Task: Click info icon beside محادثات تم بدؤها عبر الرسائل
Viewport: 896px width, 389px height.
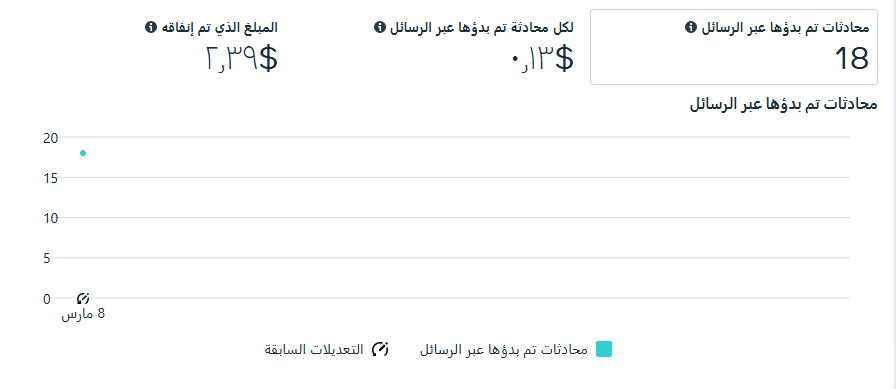Action: (690, 27)
